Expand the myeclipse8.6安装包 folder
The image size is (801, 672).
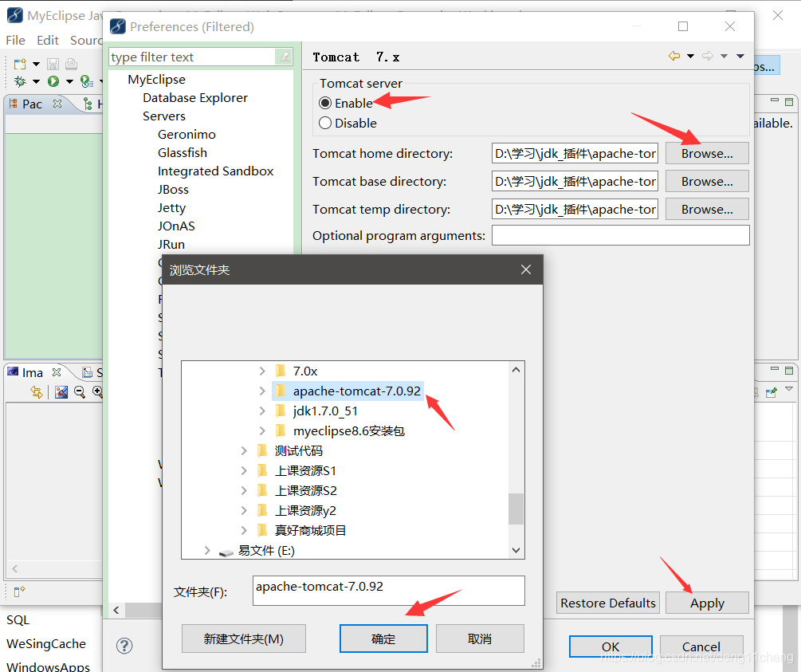click(262, 430)
